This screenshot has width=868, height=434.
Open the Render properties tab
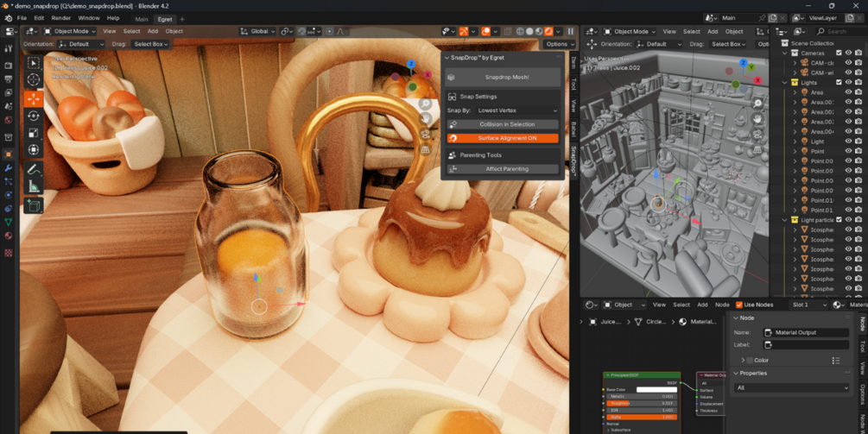coord(9,66)
